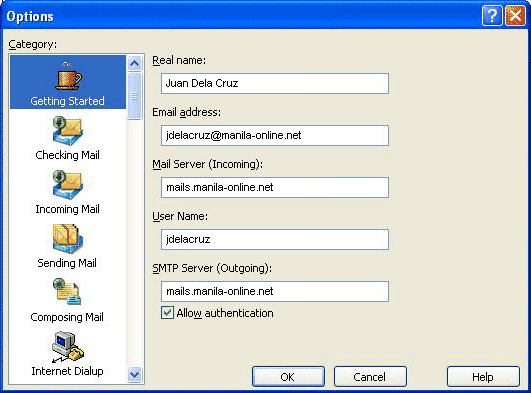Open the Internet Dialup category icon
Screen dimensions: 531x393
click(67, 347)
